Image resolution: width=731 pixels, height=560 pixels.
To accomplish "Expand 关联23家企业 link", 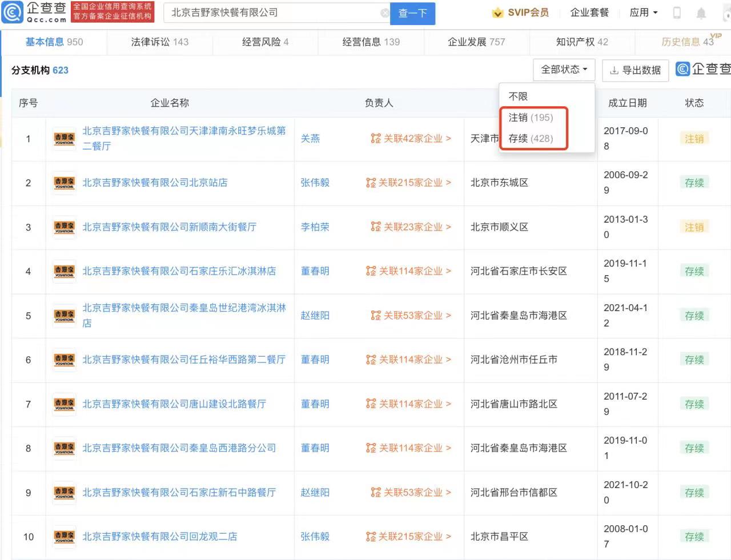I will click(x=411, y=227).
